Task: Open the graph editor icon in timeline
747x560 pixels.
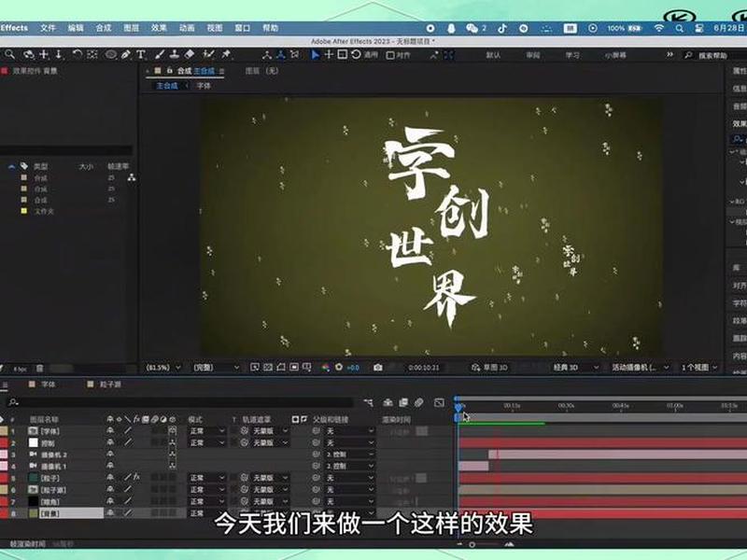Action: coord(439,403)
